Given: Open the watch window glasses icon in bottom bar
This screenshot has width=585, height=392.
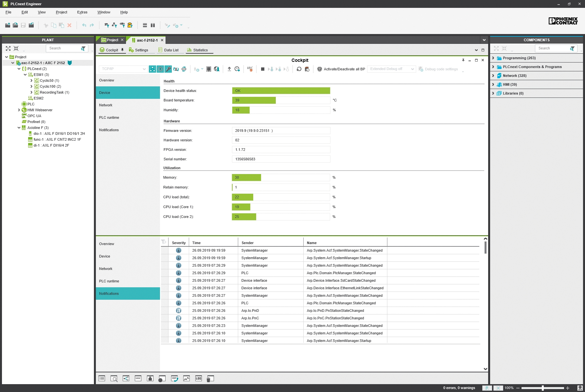Looking at the screenshot, I should coord(138,379).
